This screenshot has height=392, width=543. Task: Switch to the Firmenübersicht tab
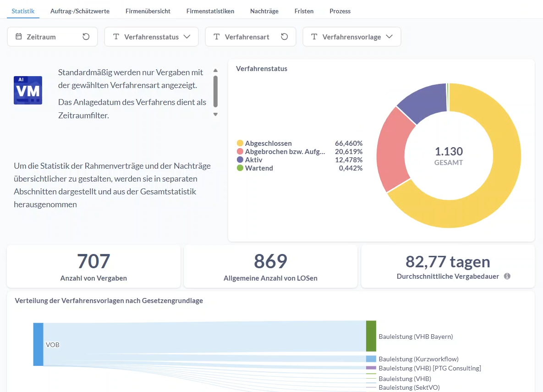pyautogui.click(x=148, y=11)
